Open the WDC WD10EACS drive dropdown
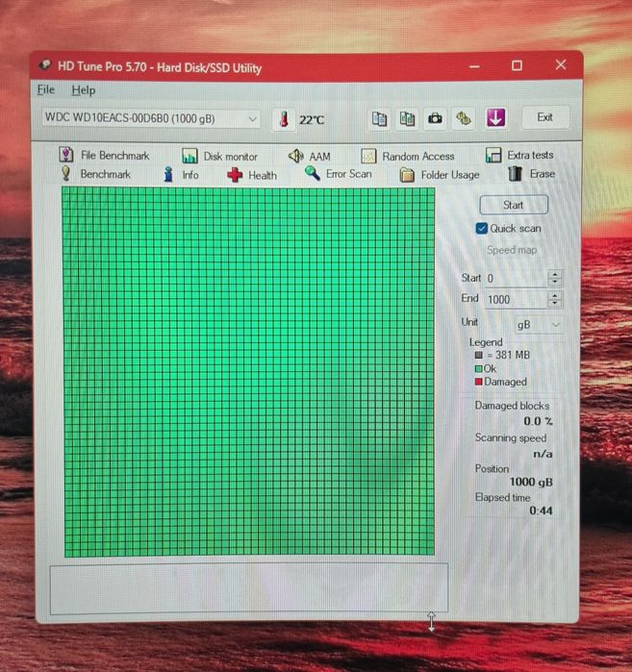632x672 pixels. [x=151, y=118]
